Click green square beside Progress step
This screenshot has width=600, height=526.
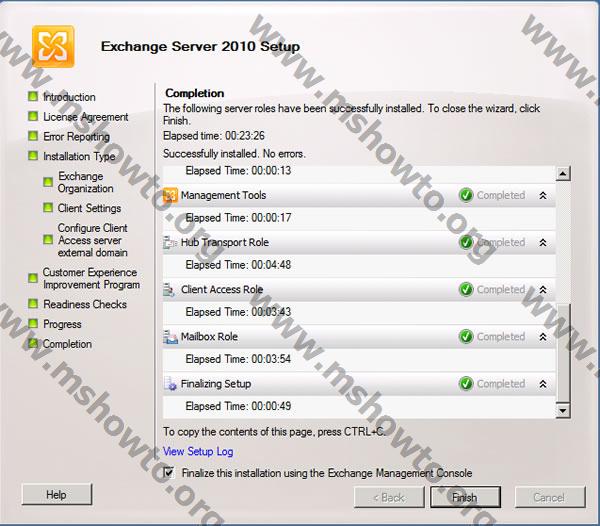click(x=33, y=324)
